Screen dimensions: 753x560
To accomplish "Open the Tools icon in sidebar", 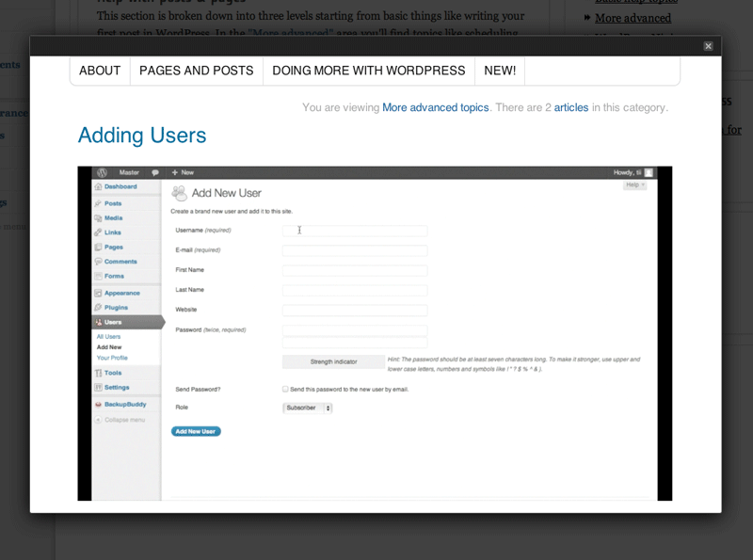I will click(99, 373).
